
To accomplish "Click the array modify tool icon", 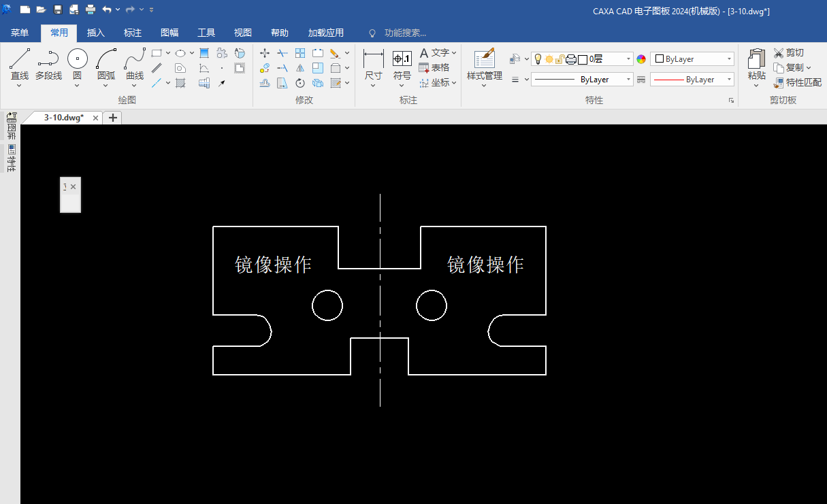I will pyautogui.click(x=300, y=53).
